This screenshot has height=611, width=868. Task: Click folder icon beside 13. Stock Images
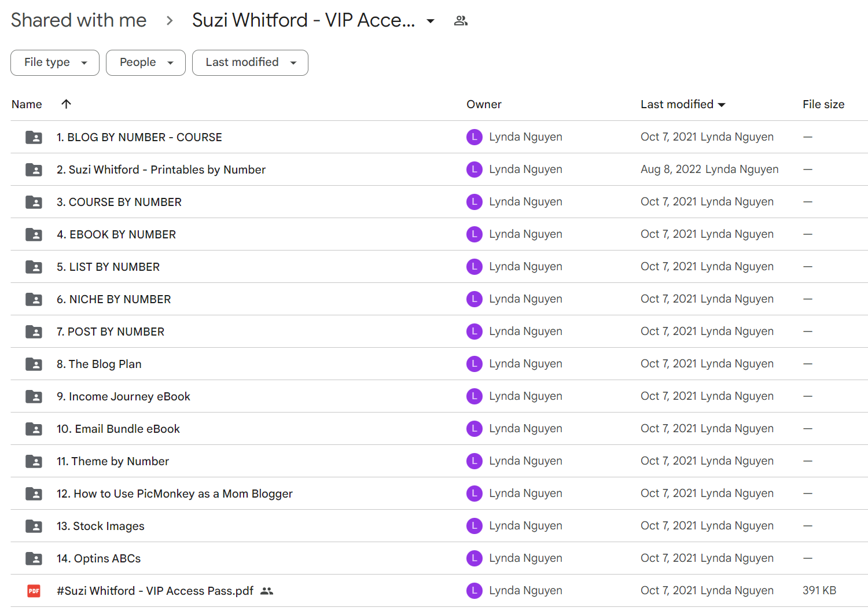point(34,526)
